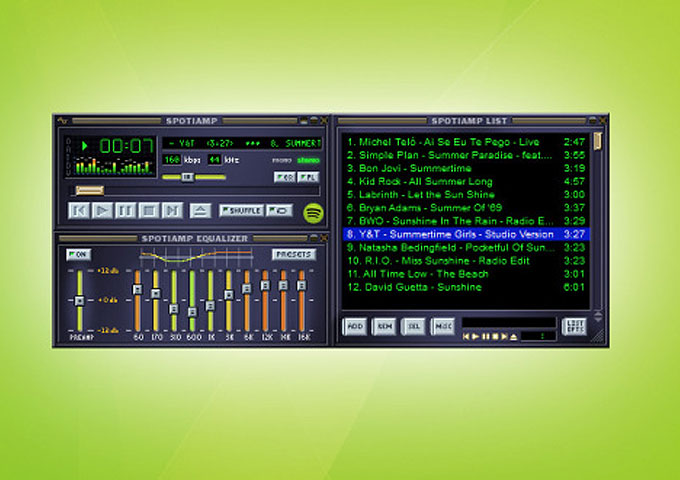This screenshot has width=680, height=480.
Task: Click the 12K equalizer slider knob
Action: [265, 285]
